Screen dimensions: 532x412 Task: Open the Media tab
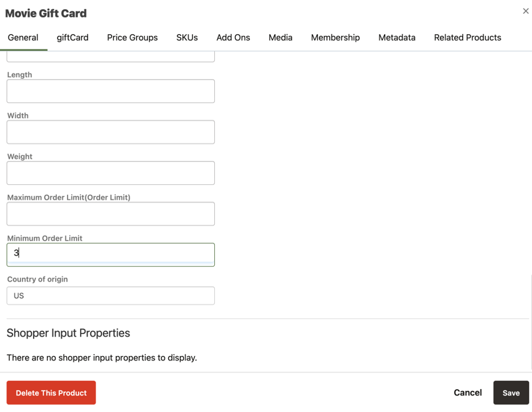(x=280, y=38)
